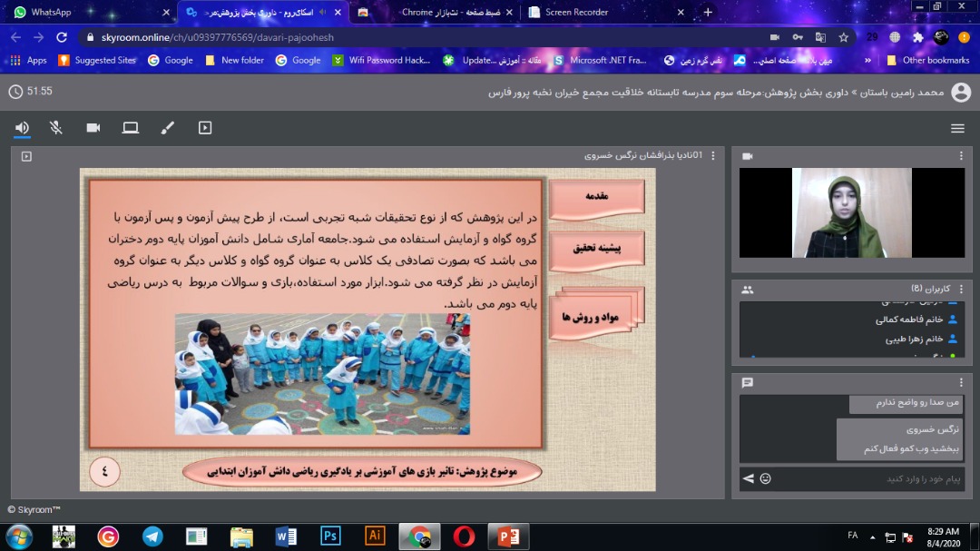Switch to the Chrome screen capture tab
Image resolution: width=980 pixels, height=551 pixels.
click(435, 12)
